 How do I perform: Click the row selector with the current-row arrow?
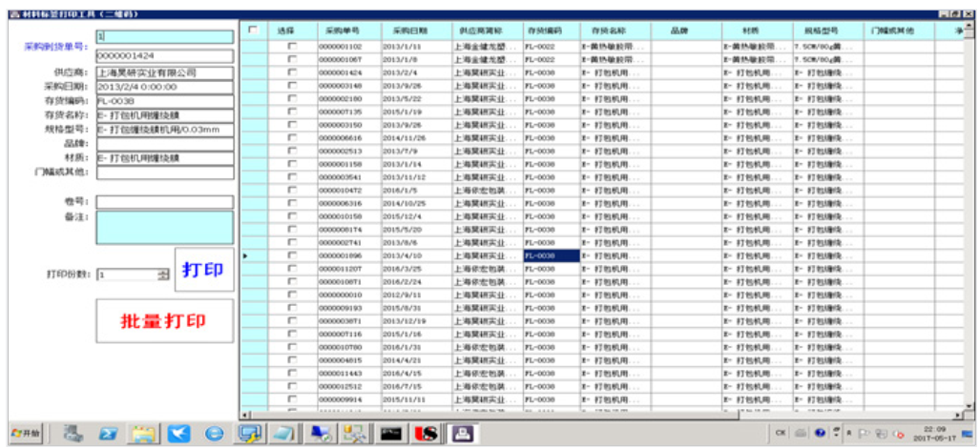(254, 255)
